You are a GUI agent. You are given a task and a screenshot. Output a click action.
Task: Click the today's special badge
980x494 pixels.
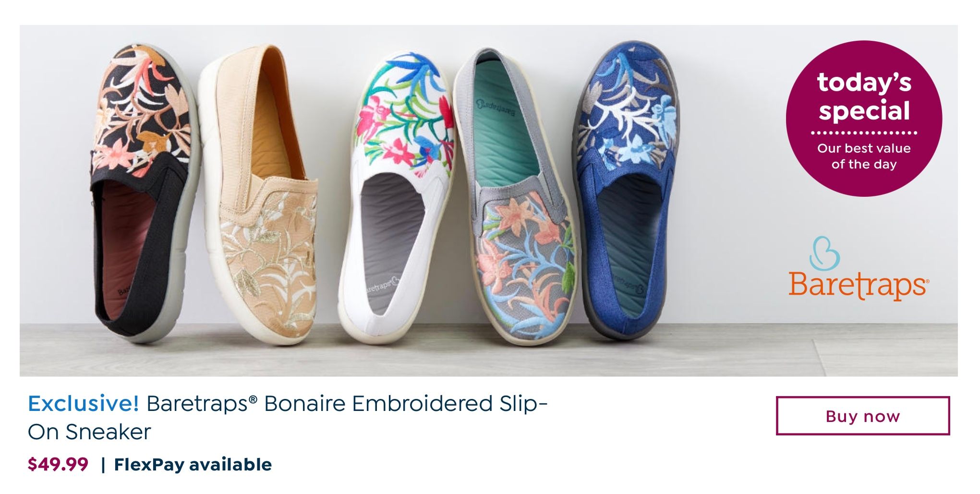point(864,119)
